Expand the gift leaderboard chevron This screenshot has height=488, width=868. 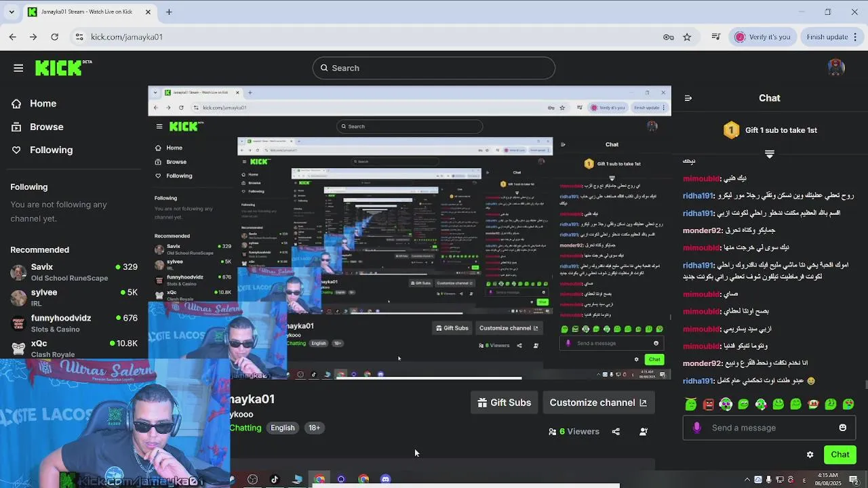770,155
